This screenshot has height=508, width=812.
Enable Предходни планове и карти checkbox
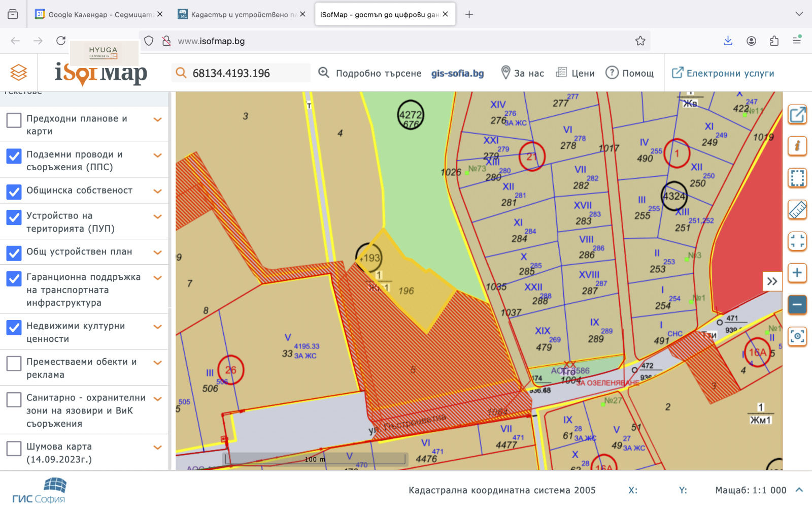(14, 120)
